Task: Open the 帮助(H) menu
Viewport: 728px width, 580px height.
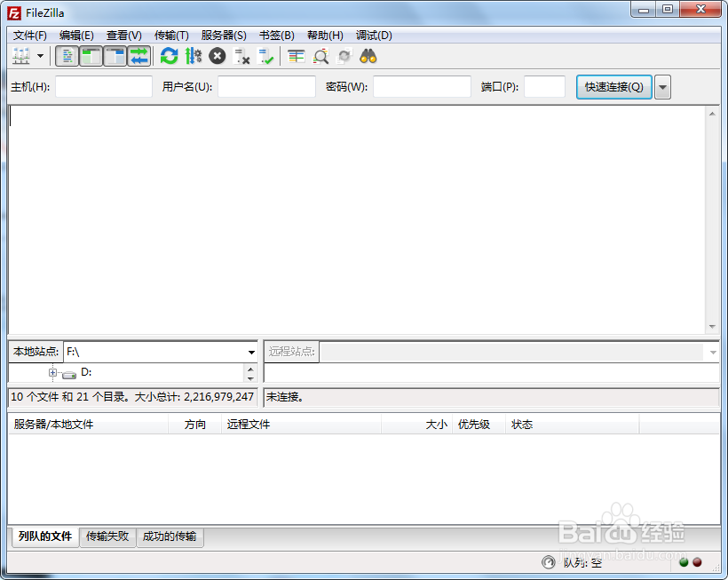Action: pos(325,36)
